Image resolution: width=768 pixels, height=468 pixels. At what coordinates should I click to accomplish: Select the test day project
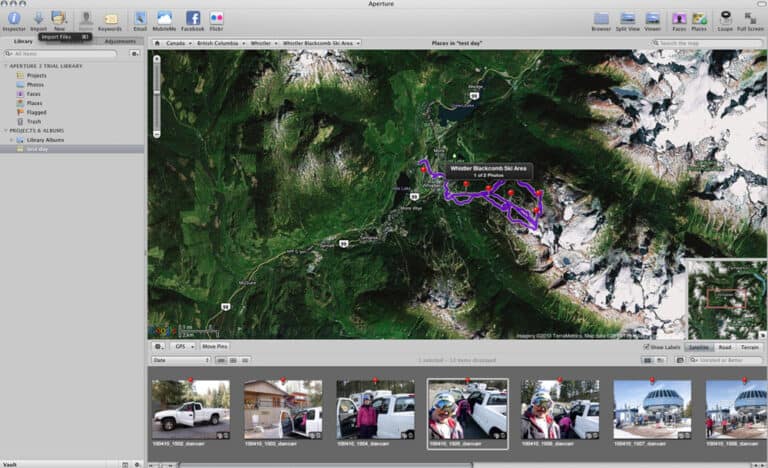[72, 149]
